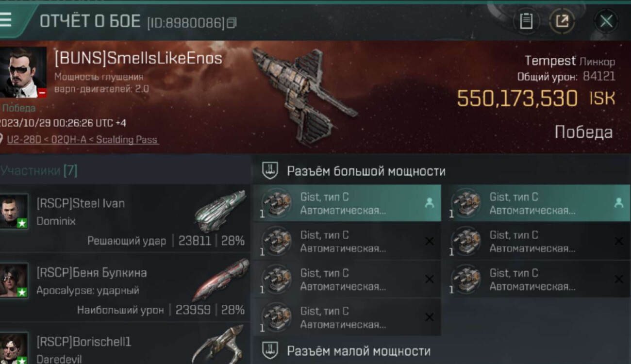Click the share report export icon
This screenshot has height=364, width=631.
click(x=562, y=21)
